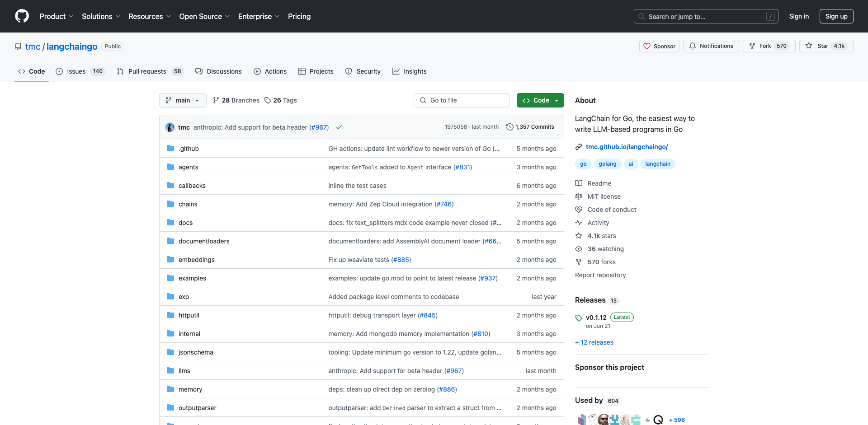Open the internal folder
This screenshot has width=868, height=425.
point(189,334)
